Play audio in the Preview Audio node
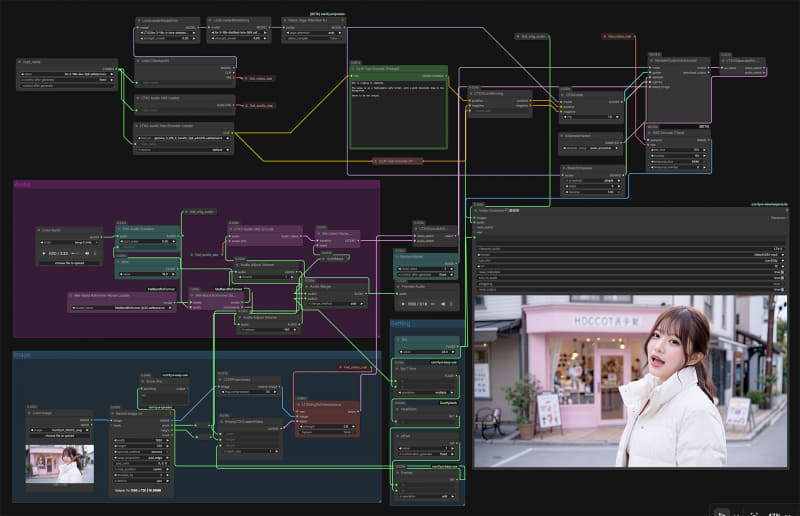Viewport: 800px width, 516px height. click(403, 304)
